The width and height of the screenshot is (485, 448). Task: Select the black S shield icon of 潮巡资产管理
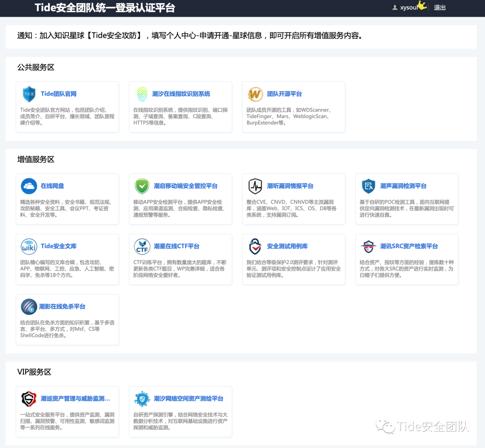(x=29, y=399)
